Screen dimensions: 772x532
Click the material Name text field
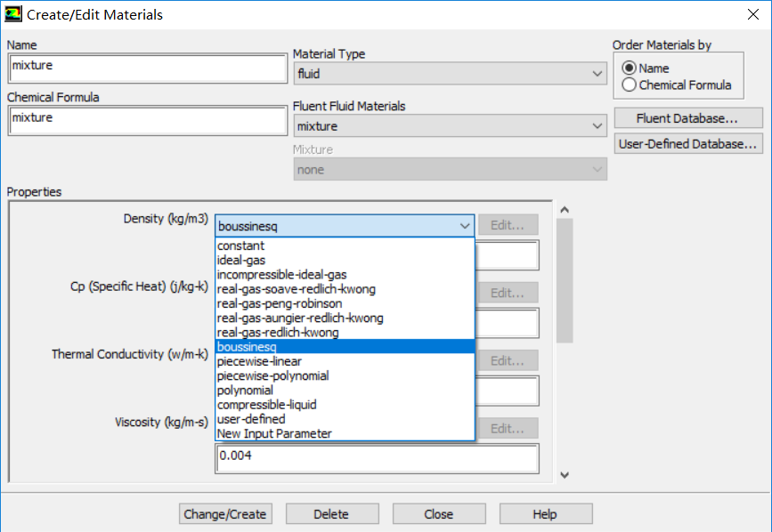[x=145, y=65]
